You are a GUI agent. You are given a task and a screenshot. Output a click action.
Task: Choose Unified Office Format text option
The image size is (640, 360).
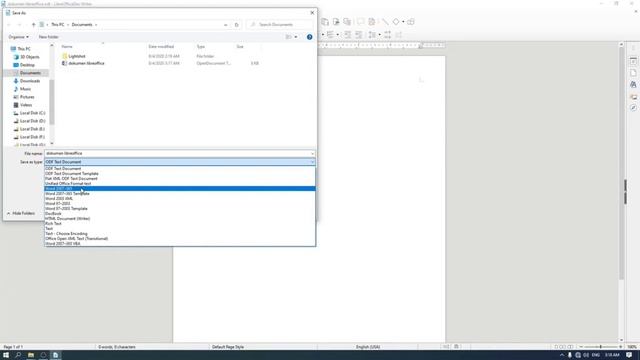point(180,184)
